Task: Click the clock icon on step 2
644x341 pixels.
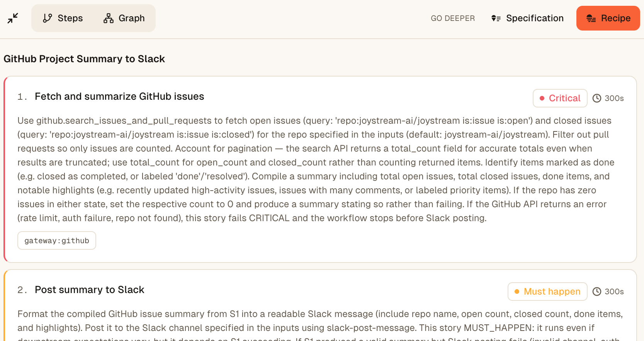Action: (597, 292)
